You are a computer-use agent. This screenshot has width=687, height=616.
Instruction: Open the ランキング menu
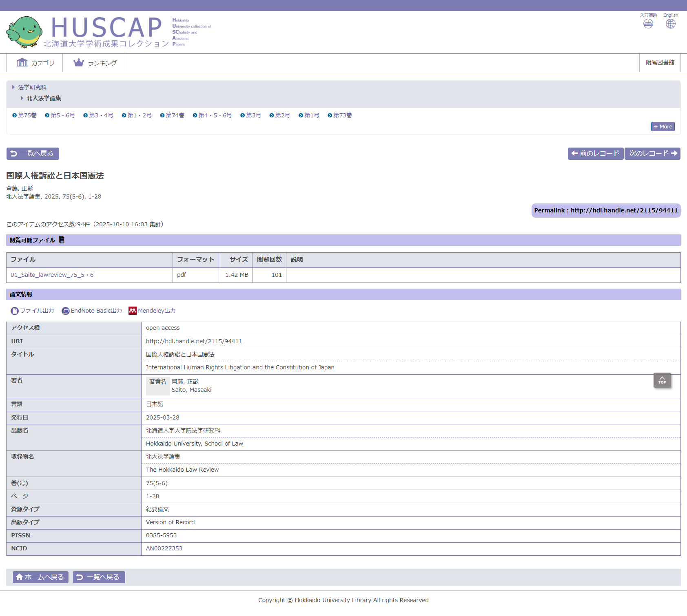click(x=95, y=63)
